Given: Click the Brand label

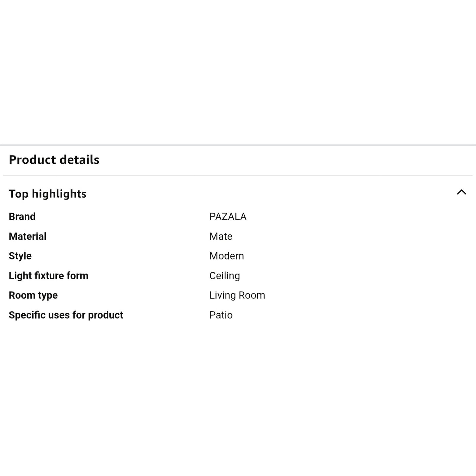Looking at the screenshot, I should click(22, 216).
